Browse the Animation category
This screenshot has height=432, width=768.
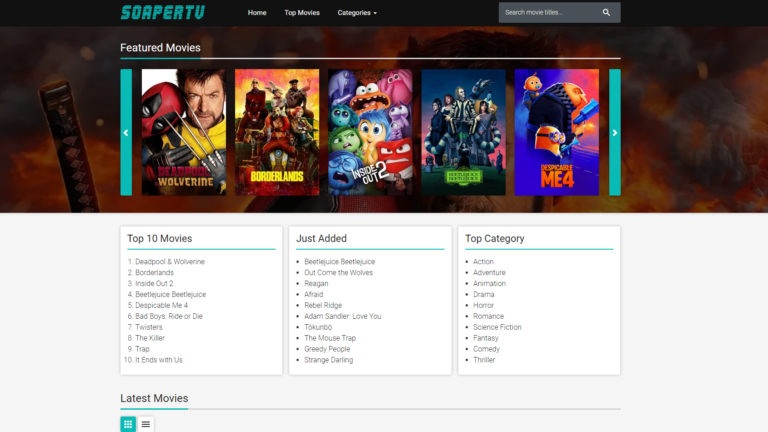(x=489, y=284)
